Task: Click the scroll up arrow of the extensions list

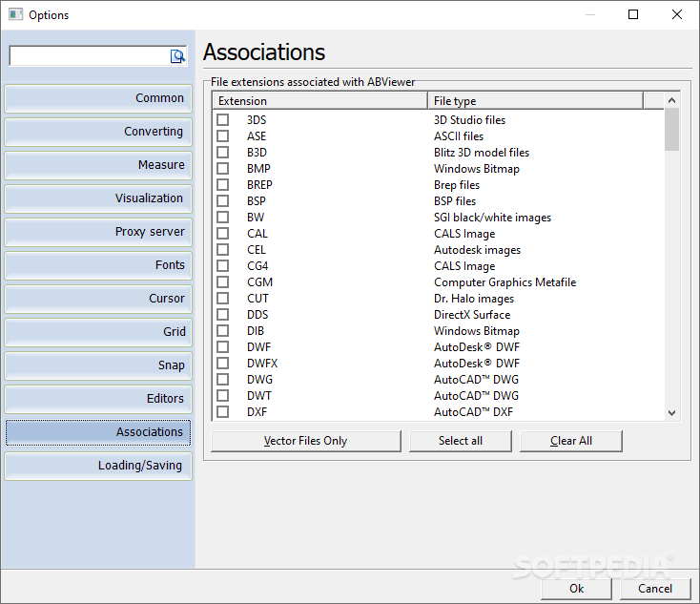Action: click(x=672, y=100)
